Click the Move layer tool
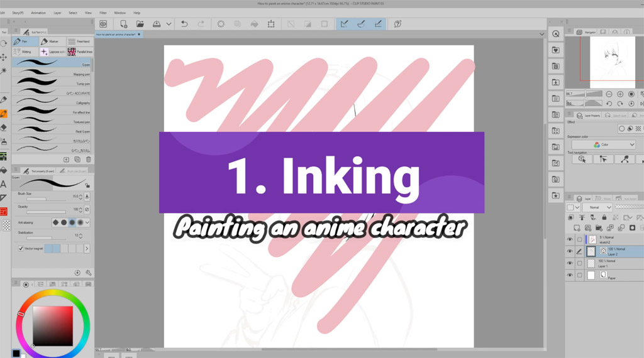The width and height of the screenshot is (644, 358). [4, 57]
